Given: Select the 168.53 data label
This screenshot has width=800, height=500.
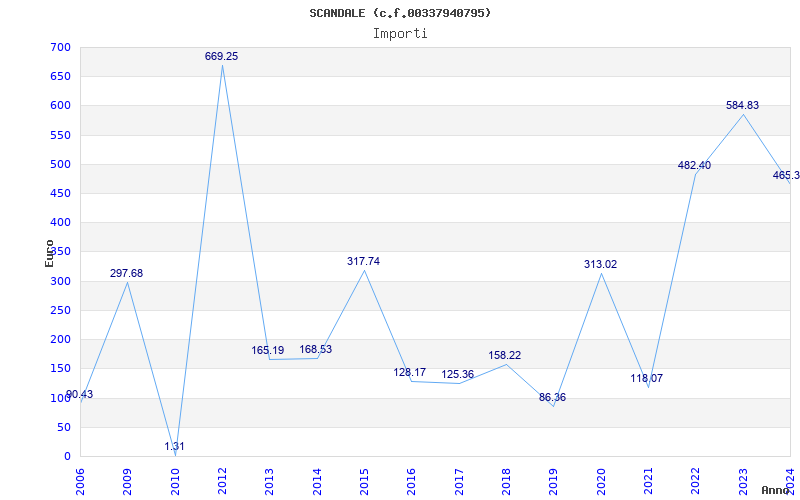Looking at the screenshot, I should click(x=315, y=349).
